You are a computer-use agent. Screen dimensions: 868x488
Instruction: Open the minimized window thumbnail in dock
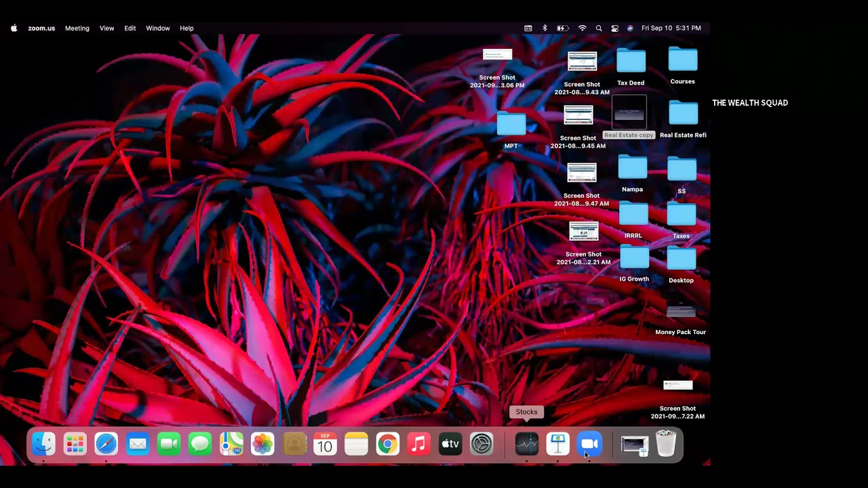(x=634, y=445)
